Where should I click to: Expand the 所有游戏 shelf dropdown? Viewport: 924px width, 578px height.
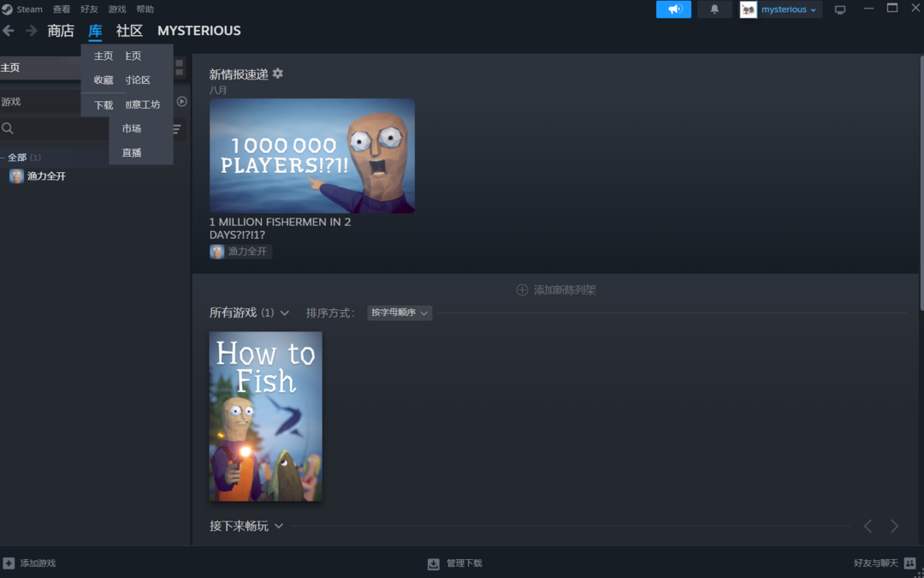coord(285,313)
